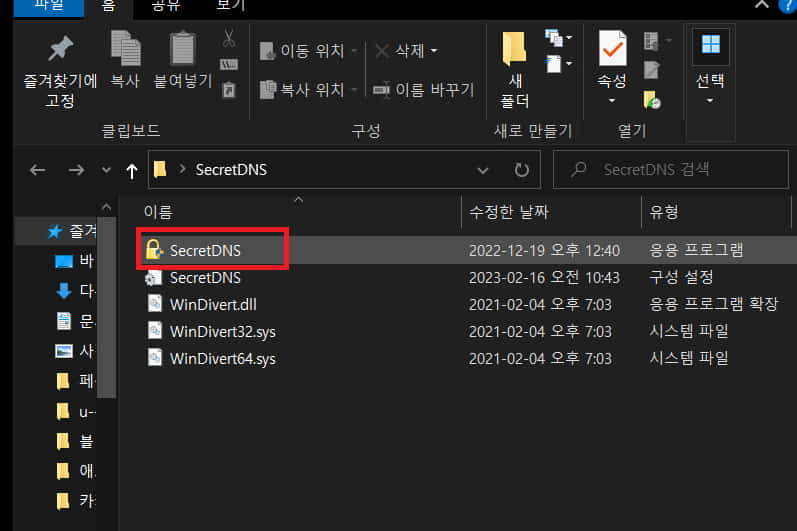Click the History icon in 열기 group

pyautogui.click(x=652, y=100)
